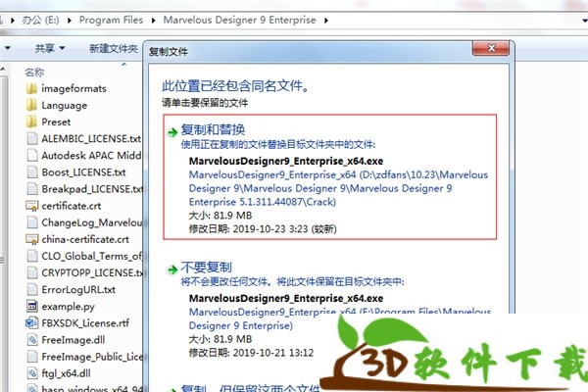Select the FBXSDK_License.rtf file name
Screen dimensions: 588x392
point(85,323)
